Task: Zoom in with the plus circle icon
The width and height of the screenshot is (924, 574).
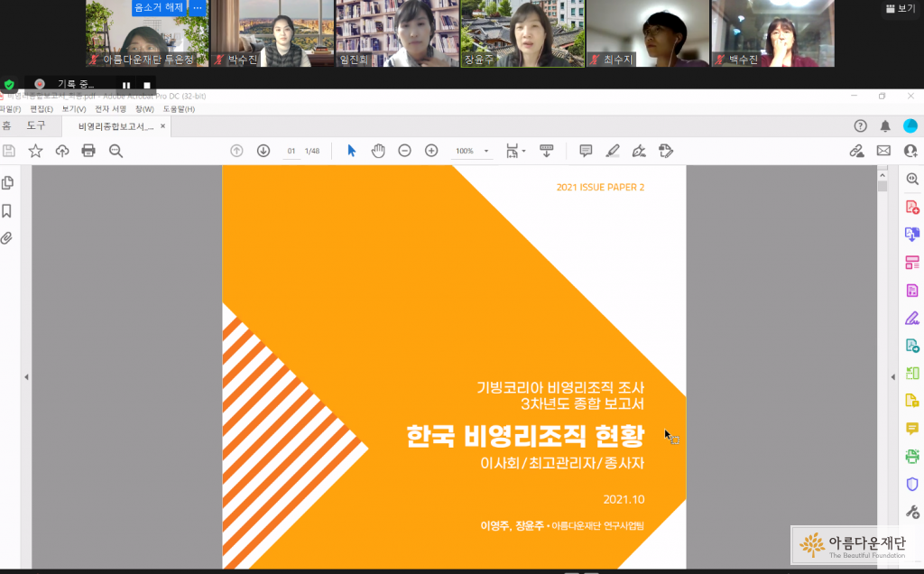Action: click(431, 151)
